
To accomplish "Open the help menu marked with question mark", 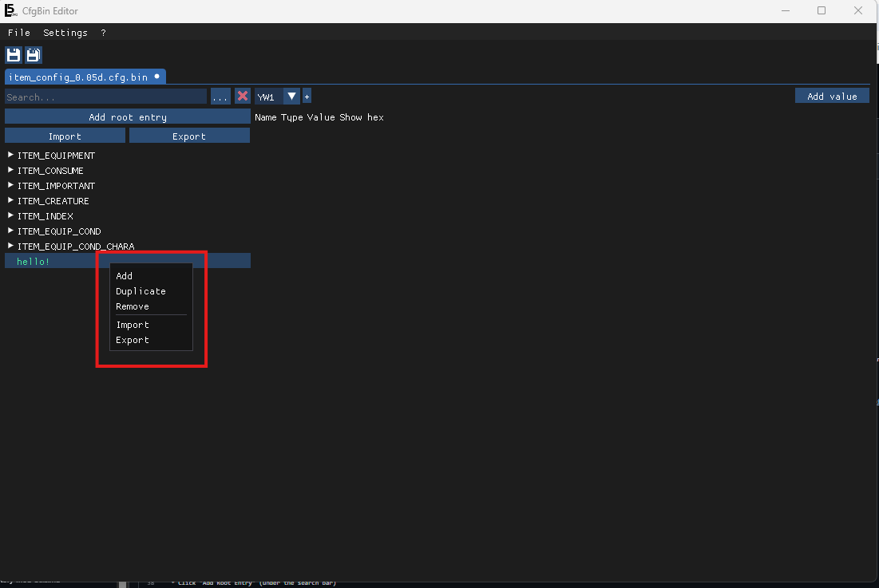I will [101, 33].
